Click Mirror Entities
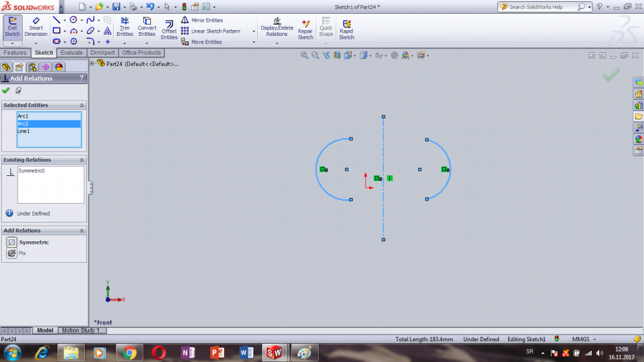644x362 pixels. click(202, 20)
